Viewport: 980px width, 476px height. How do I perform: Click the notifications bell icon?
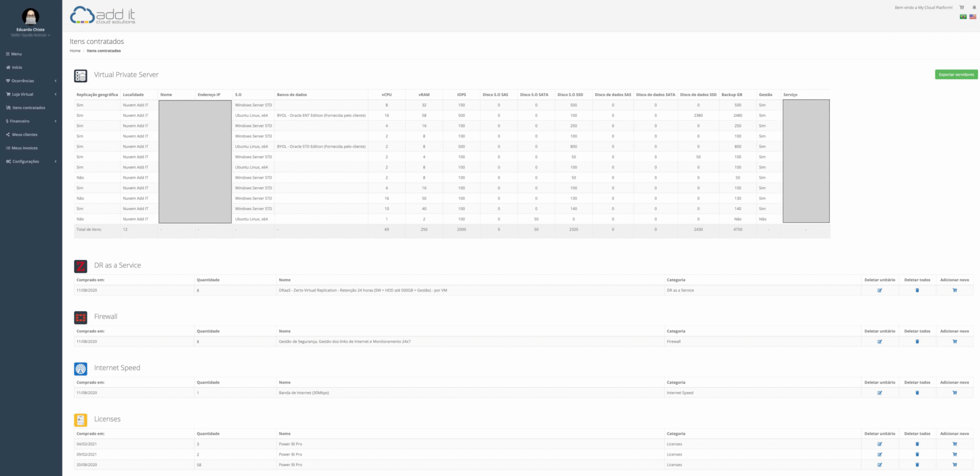(x=974, y=7)
